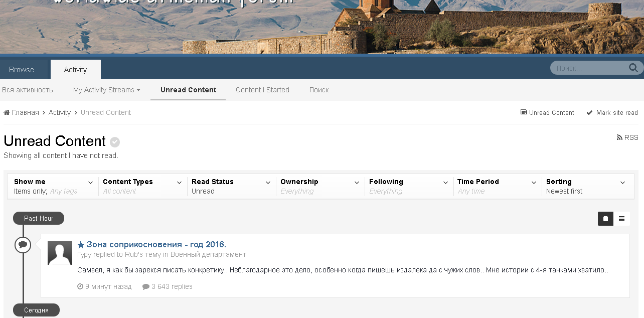644x318 pixels.
Task: Click the Unread Content newspaper icon link
Action: point(547,113)
